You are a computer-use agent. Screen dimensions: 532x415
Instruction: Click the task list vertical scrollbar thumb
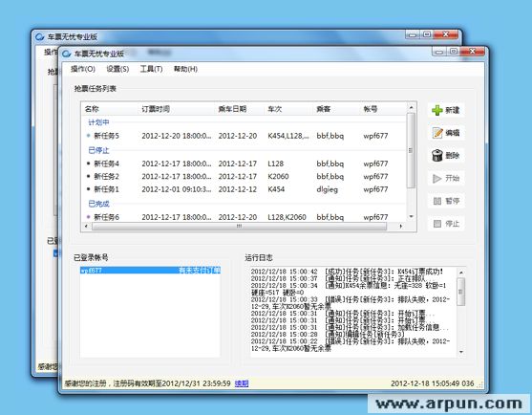(x=411, y=150)
